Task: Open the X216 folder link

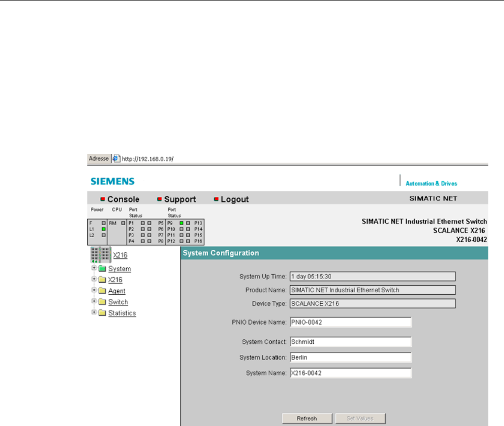Action: [x=115, y=280]
